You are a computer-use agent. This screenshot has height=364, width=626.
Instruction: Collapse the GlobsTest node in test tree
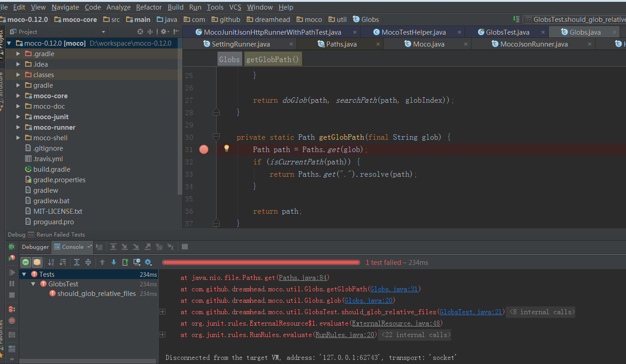[x=33, y=284]
